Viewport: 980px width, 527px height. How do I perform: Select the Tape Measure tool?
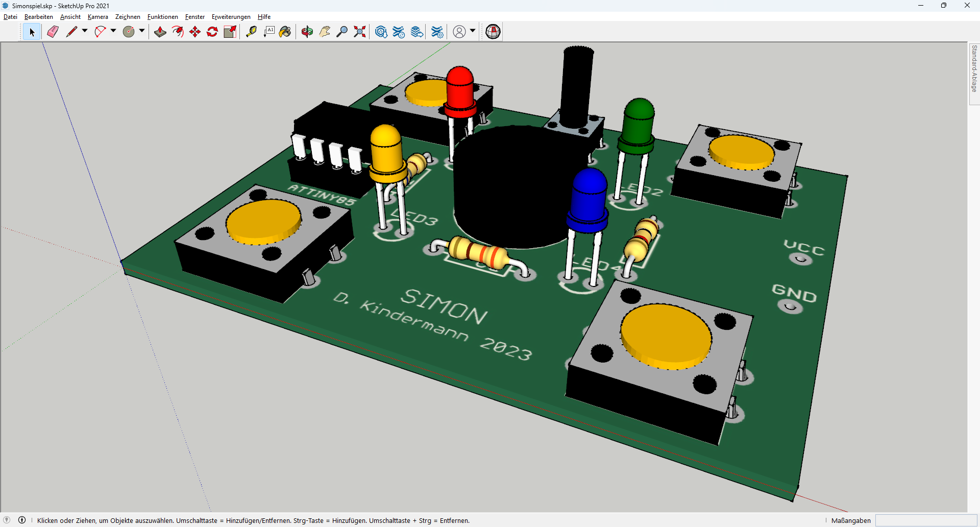click(251, 32)
